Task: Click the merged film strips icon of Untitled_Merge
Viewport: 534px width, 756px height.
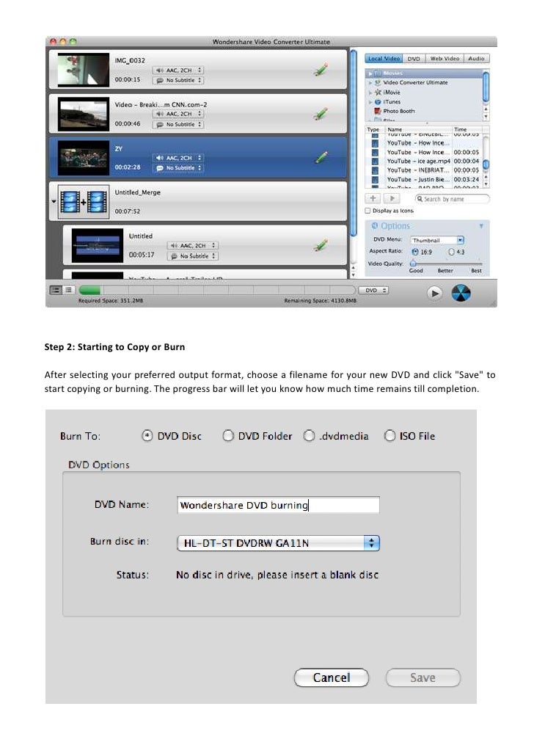Action: [84, 202]
